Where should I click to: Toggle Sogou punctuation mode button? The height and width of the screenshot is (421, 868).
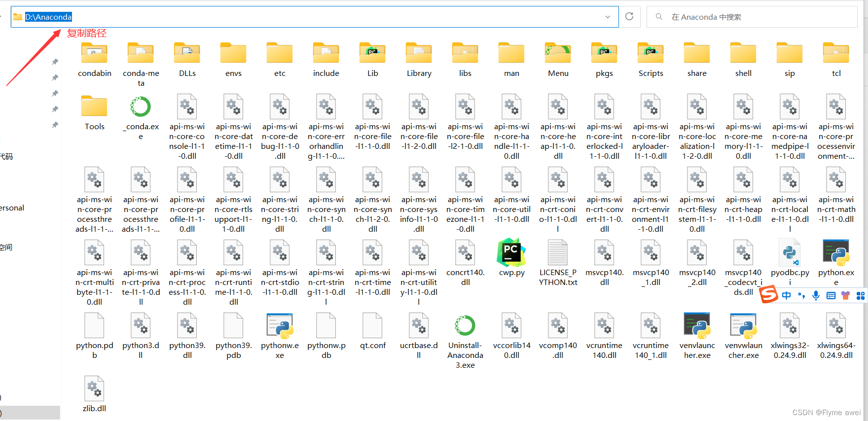pos(801,296)
